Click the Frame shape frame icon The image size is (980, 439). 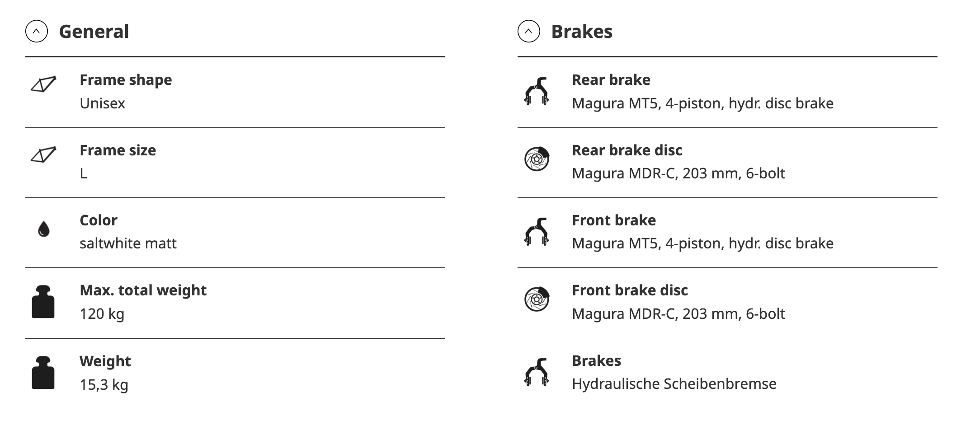click(x=43, y=84)
